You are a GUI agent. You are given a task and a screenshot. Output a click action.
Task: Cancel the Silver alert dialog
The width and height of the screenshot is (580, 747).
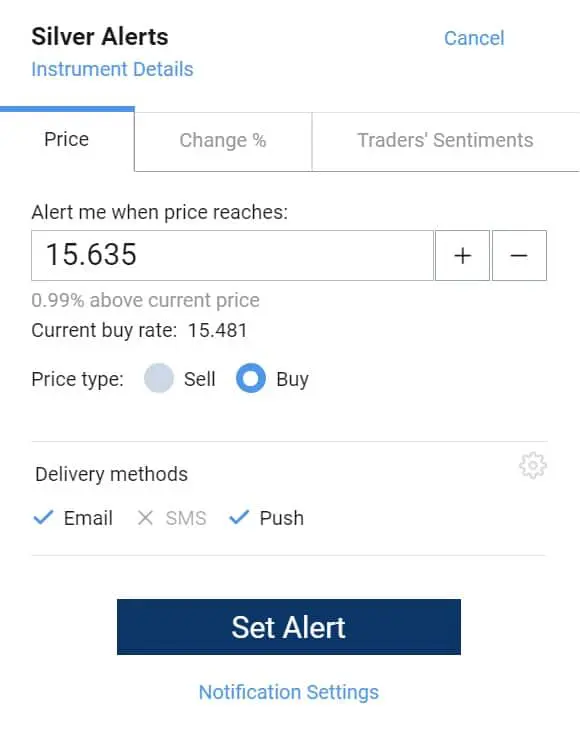tap(474, 38)
